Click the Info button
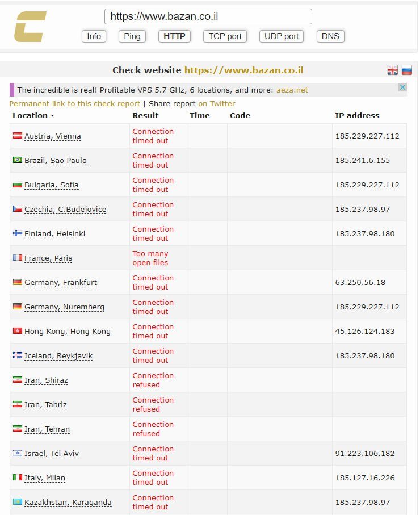 94,36
